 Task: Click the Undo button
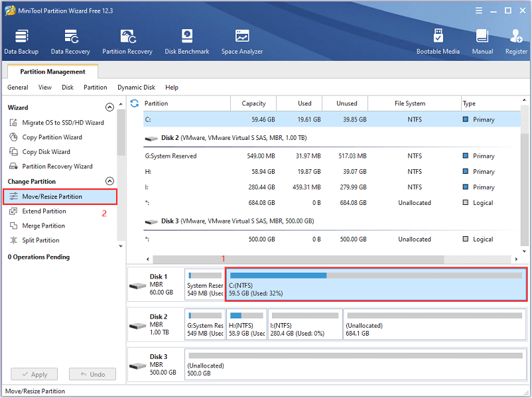click(93, 374)
